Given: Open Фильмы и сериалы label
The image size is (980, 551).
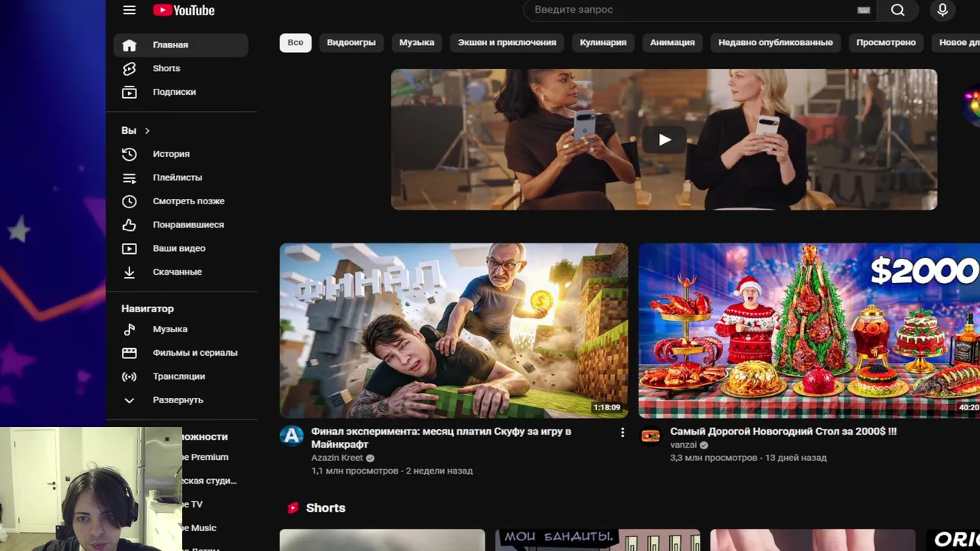Looking at the screenshot, I should 194,353.
